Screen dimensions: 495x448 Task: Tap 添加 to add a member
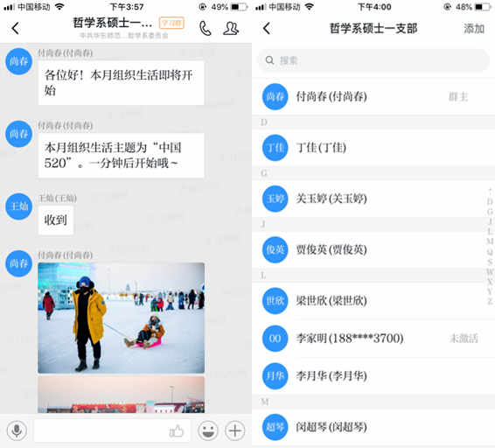pos(474,28)
